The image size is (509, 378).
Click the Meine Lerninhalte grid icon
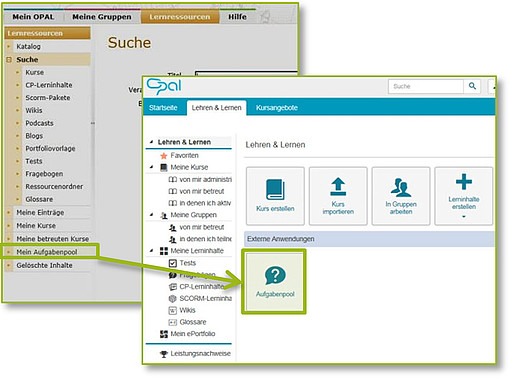click(x=164, y=251)
